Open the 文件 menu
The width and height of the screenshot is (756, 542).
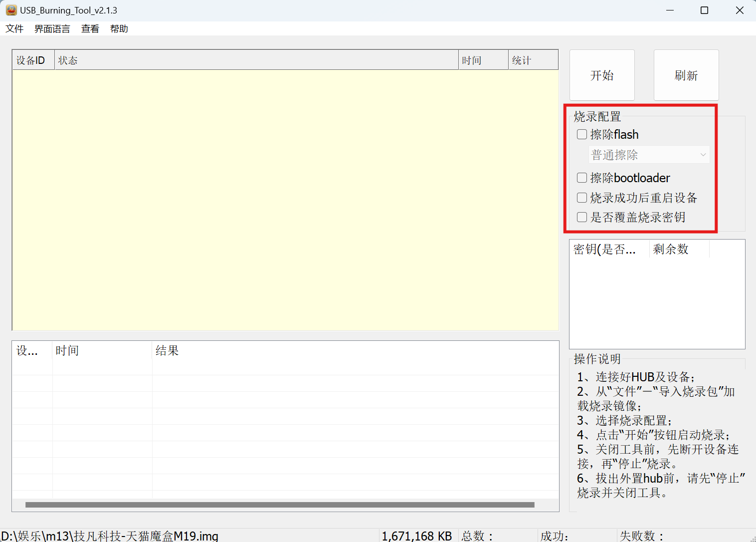click(x=14, y=29)
